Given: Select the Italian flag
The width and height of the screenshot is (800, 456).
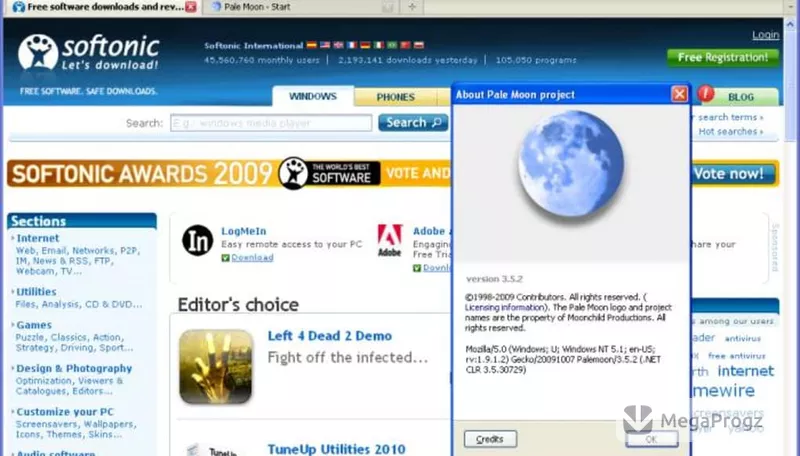Looking at the screenshot, I should coord(378,45).
